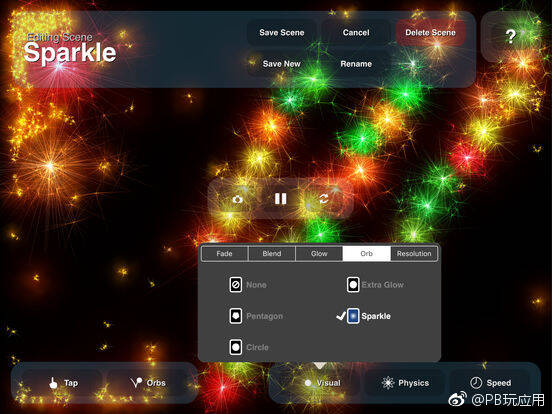Select the Extra Glow orb style
This screenshot has width=552, height=414.
pos(375,284)
